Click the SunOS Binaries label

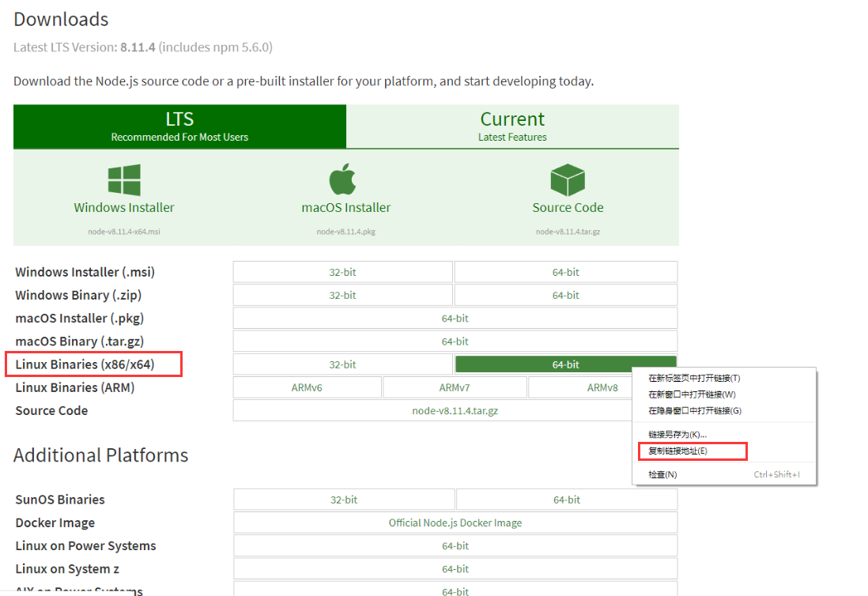point(60,500)
